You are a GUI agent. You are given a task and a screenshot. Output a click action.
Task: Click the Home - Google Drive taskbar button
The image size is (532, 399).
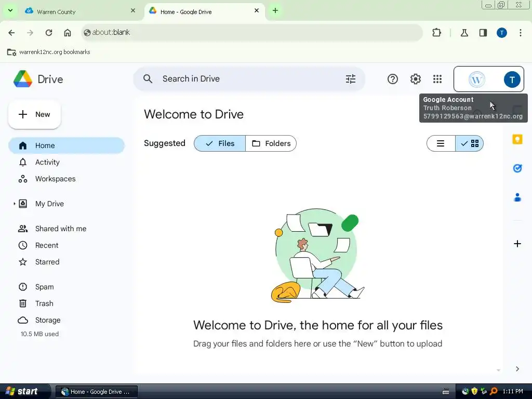click(96, 392)
